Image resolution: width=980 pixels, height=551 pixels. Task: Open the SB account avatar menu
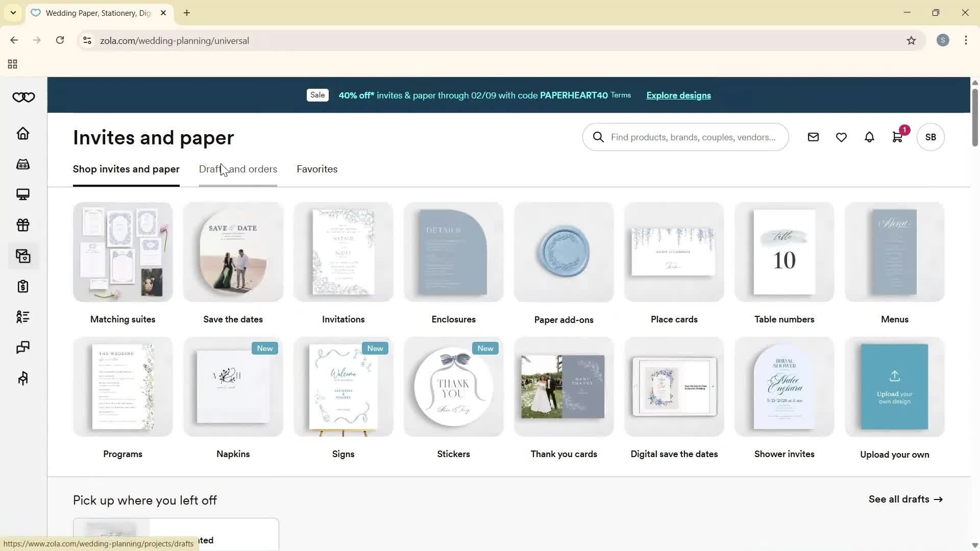coord(930,137)
